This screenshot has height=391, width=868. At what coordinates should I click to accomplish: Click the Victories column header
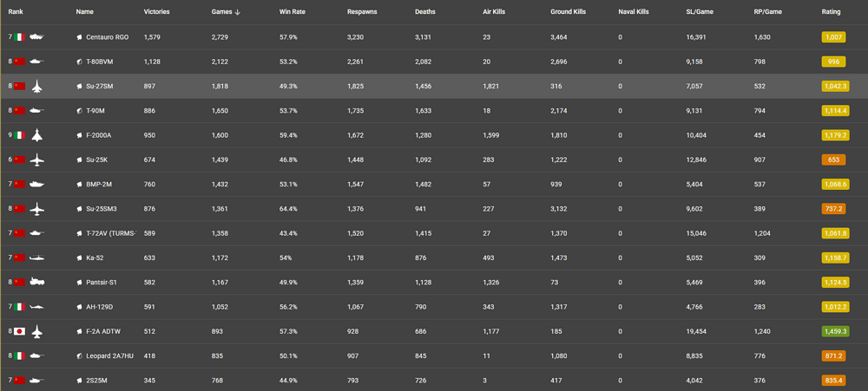[x=157, y=12]
